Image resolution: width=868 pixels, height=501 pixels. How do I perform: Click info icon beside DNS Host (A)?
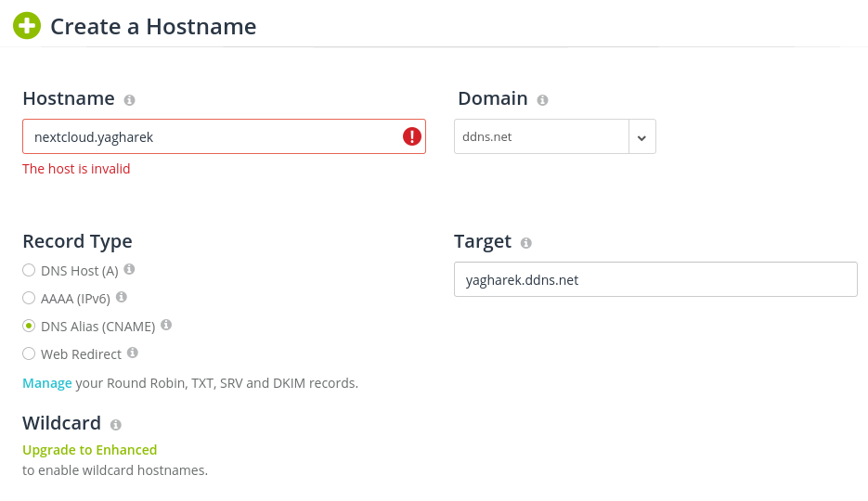pos(129,269)
